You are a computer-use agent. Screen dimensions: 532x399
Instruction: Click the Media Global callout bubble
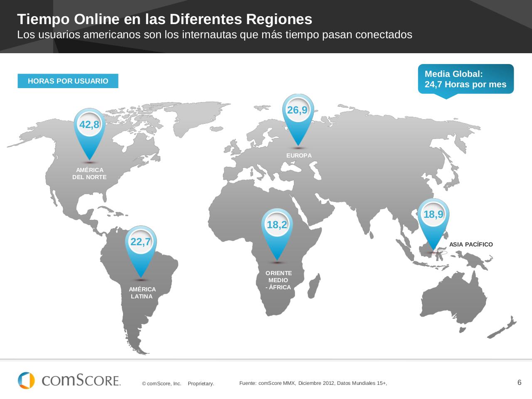click(x=465, y=79)
